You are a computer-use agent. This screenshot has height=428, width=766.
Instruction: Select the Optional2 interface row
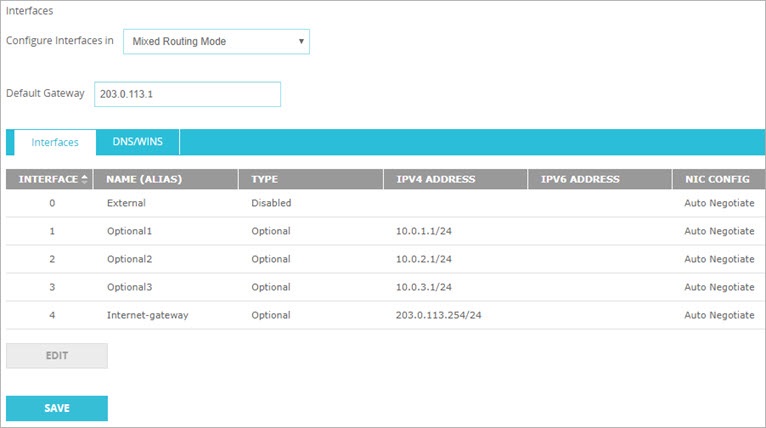(130, 259)
